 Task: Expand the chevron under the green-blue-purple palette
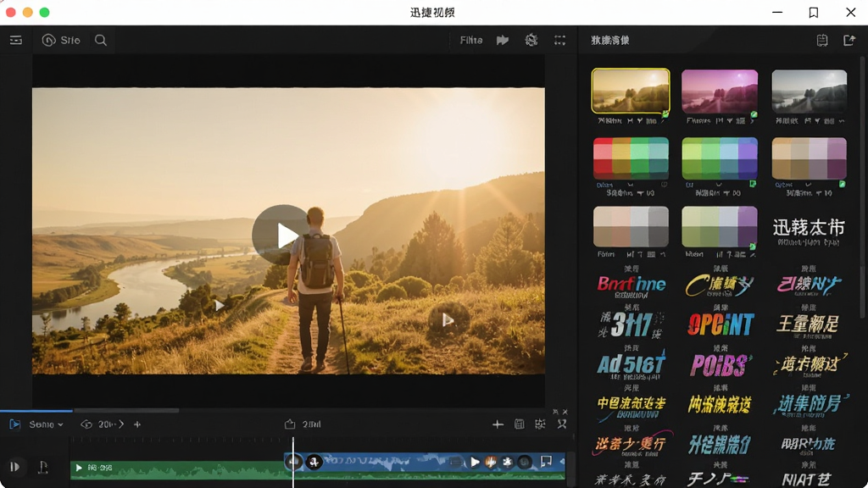[x=719, y=185]
